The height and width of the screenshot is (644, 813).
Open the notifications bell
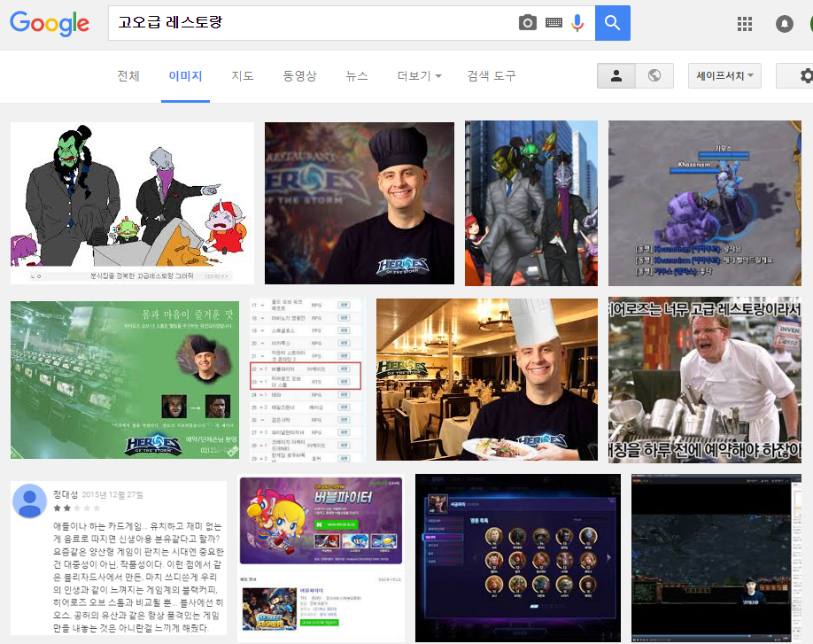[784, 24]
